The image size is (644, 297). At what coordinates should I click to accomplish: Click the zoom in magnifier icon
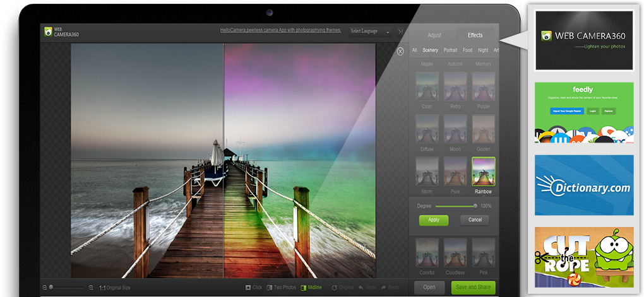click(x=91, y=288)
